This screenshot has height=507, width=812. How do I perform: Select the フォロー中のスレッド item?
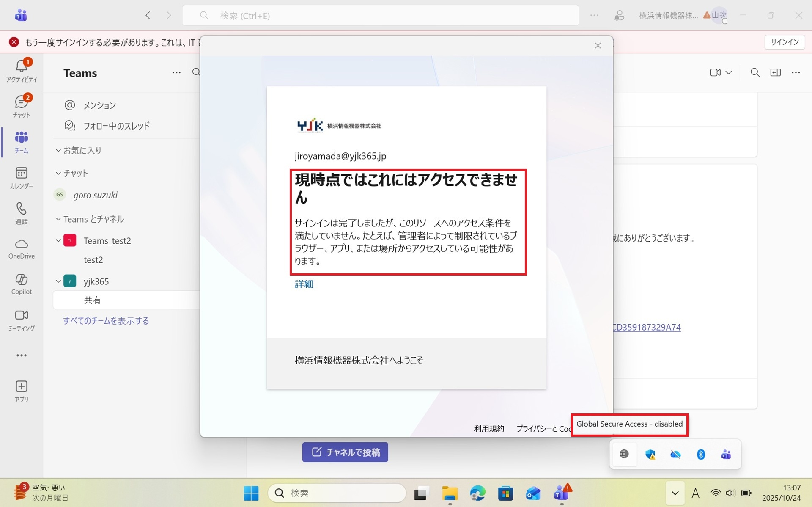coord(116,126)
